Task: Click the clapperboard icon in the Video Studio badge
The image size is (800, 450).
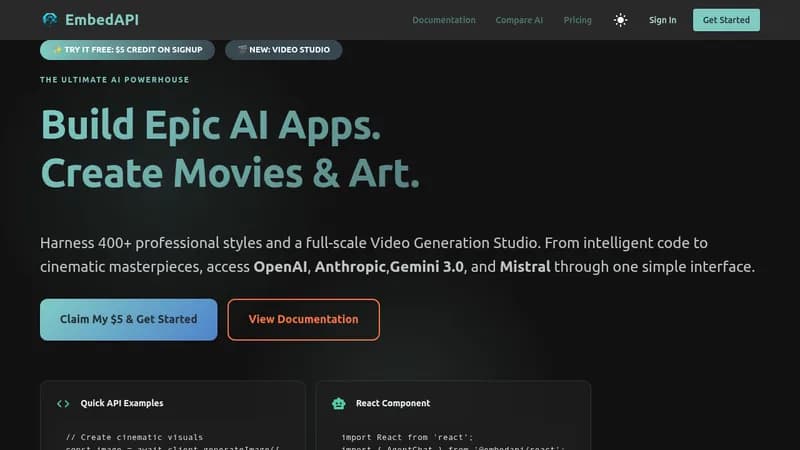Action: [x=242, y=49]
